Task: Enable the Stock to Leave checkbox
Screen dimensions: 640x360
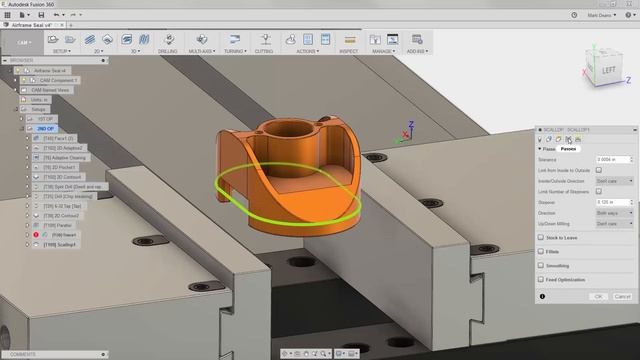Action: pyautogui.click(x=541, y=238)
